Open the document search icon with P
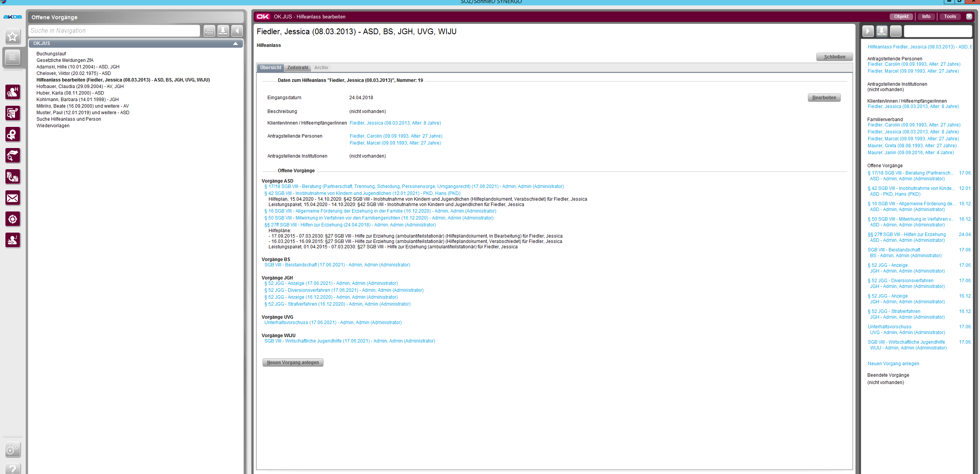980x474 pixels. [x=12, y=113]
